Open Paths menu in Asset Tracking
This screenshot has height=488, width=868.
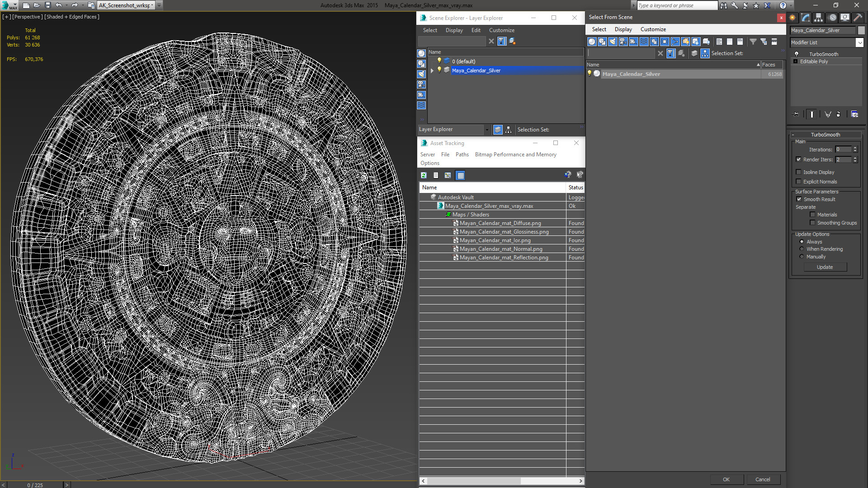462,155
